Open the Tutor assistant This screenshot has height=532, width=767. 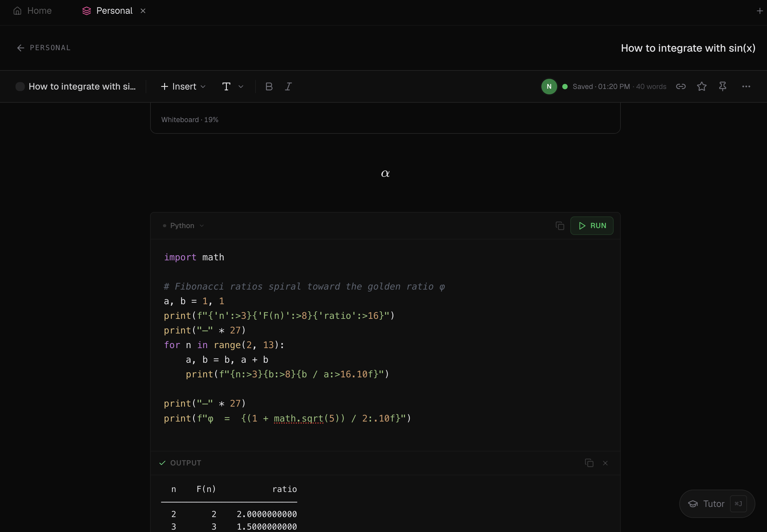tap(717, 504)
